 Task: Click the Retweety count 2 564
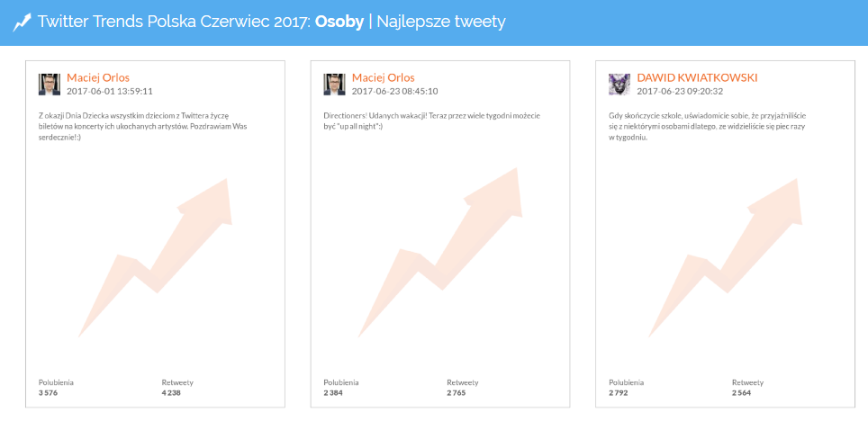point(742,393)
